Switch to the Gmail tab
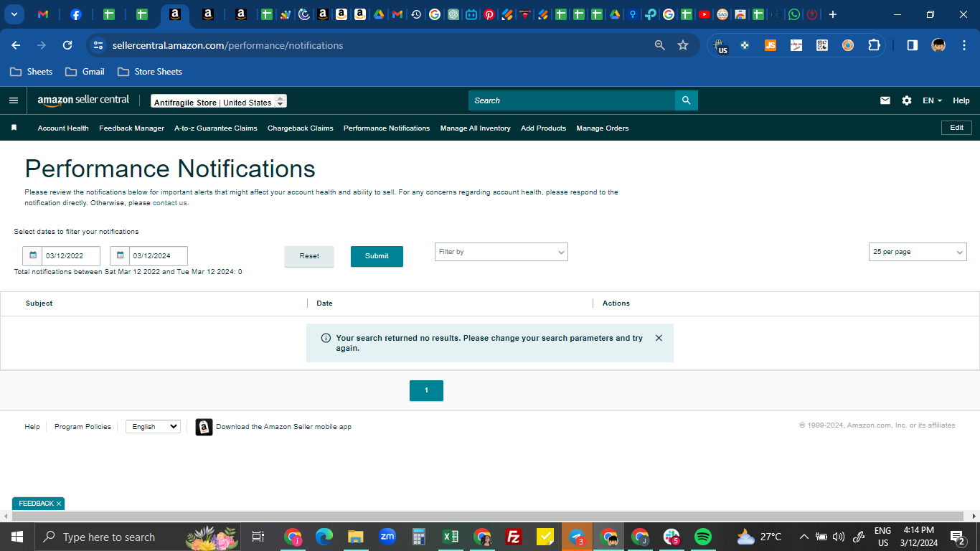 (x=43, y=14)
